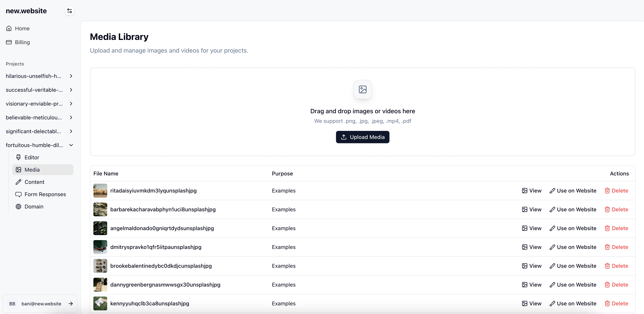Click the Content pencil icon

pos(18,182)
